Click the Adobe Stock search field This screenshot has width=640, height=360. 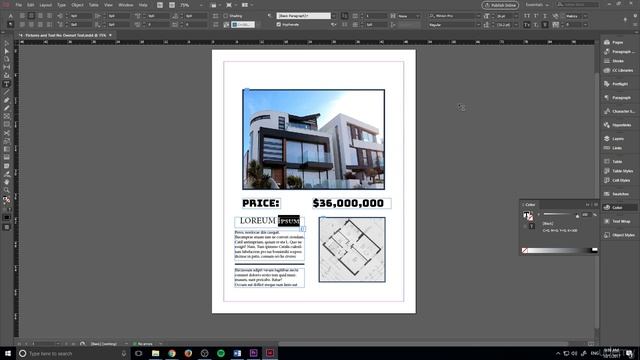[x=578, y=4]
